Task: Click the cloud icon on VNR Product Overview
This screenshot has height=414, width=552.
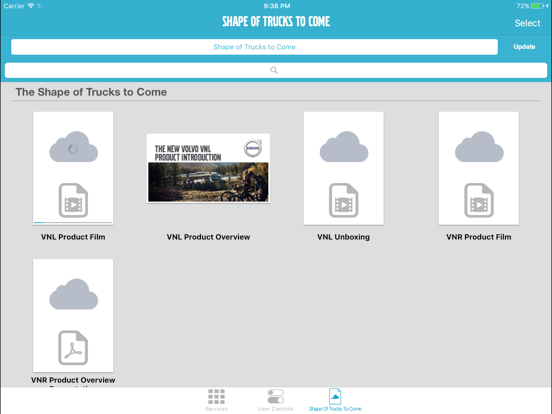Action: click(73, 294)
